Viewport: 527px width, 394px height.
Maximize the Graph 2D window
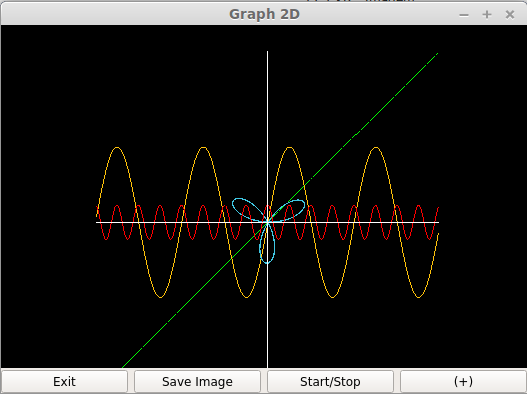point(487,15)
